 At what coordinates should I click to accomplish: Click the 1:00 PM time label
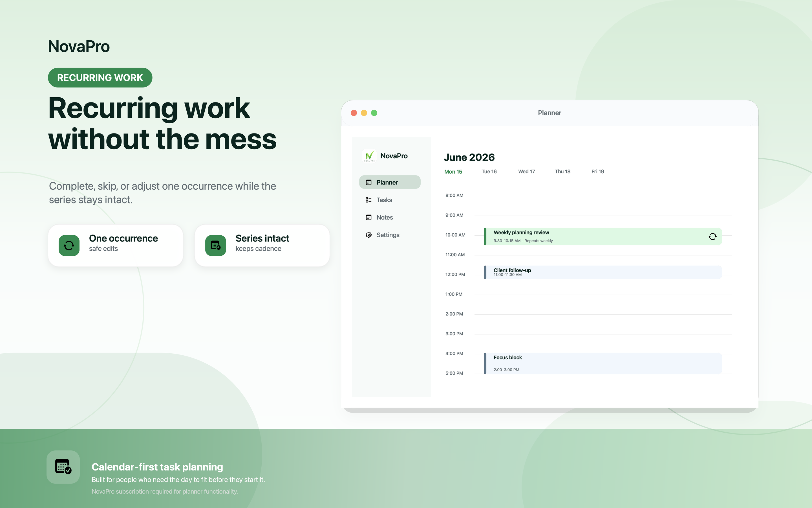454,294
